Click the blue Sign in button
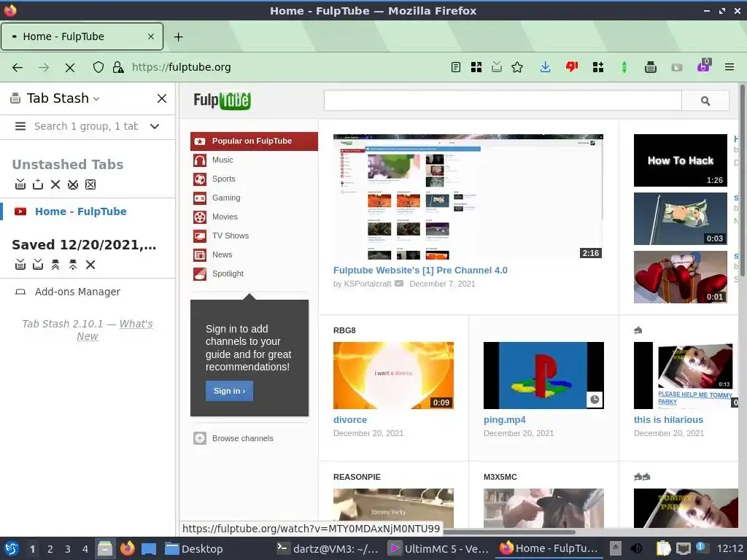Image resolution: width=747 pixels, height=560 pixels. [x=229, y=391]
